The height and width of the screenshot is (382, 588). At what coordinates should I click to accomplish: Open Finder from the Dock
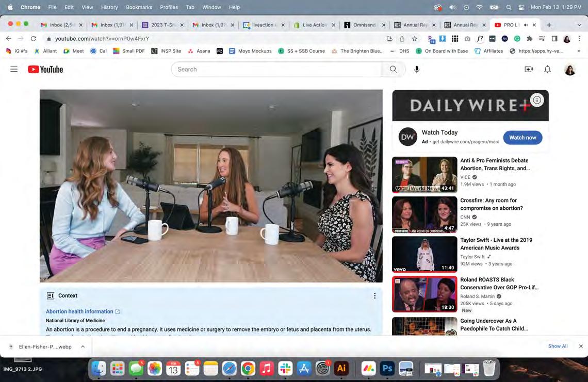[x=99, y=369]
